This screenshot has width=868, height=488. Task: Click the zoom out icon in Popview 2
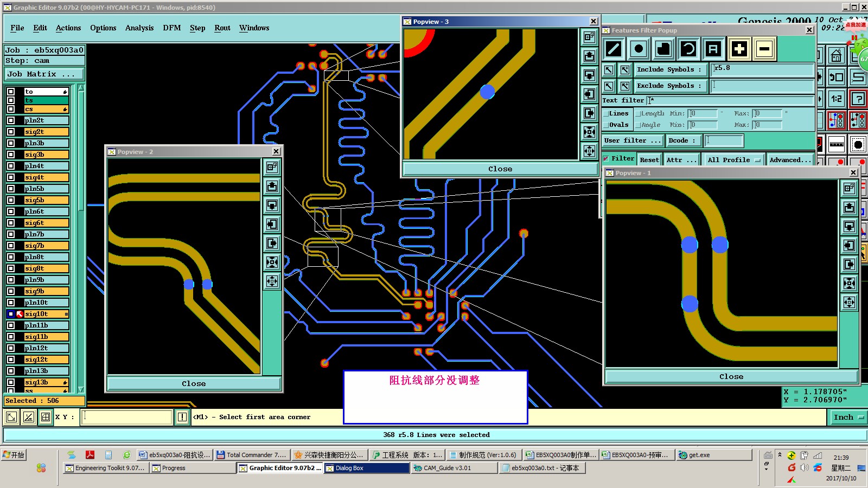(x=272, y=281)
